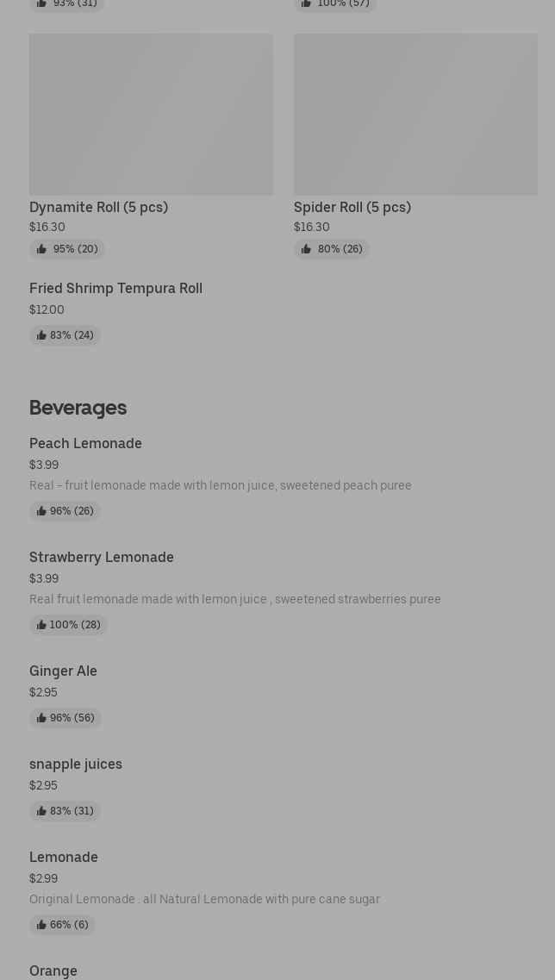
Task: Pick the plain Lemonade priced $2.99
Action: tap(64, 857)
